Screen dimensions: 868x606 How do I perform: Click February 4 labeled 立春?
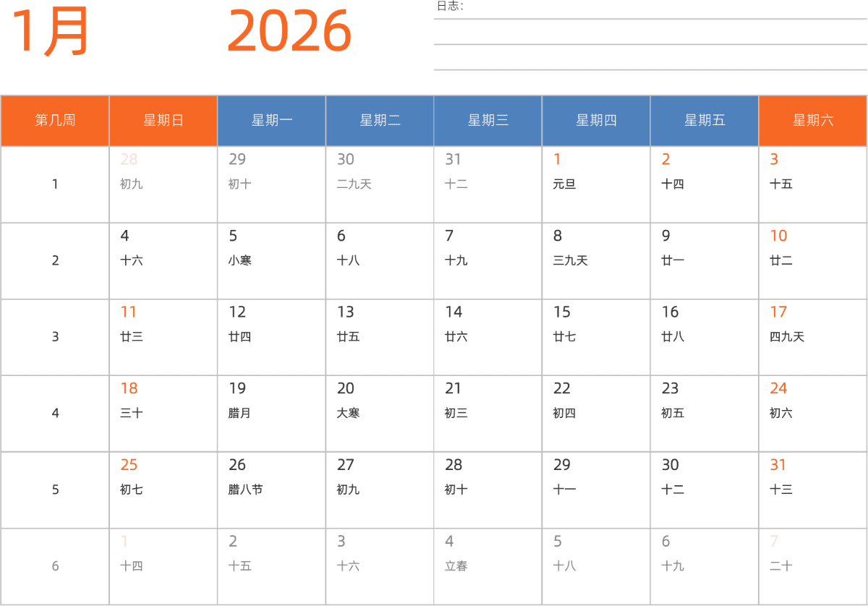[x=488, y=567]
